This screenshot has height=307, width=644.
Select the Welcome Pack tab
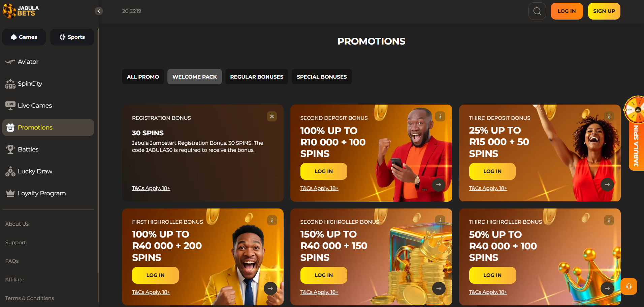(195, 77)
